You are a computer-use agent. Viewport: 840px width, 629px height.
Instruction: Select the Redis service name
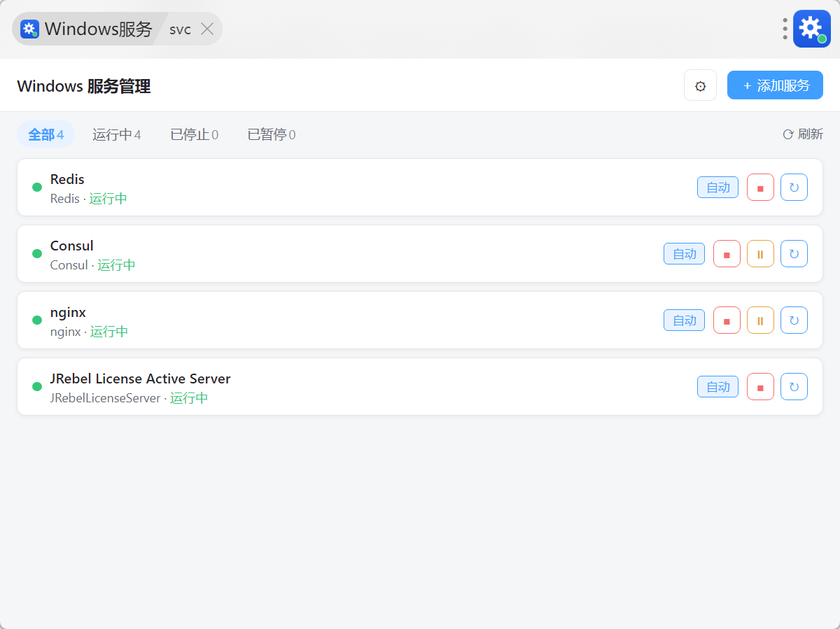coord(67,180)
